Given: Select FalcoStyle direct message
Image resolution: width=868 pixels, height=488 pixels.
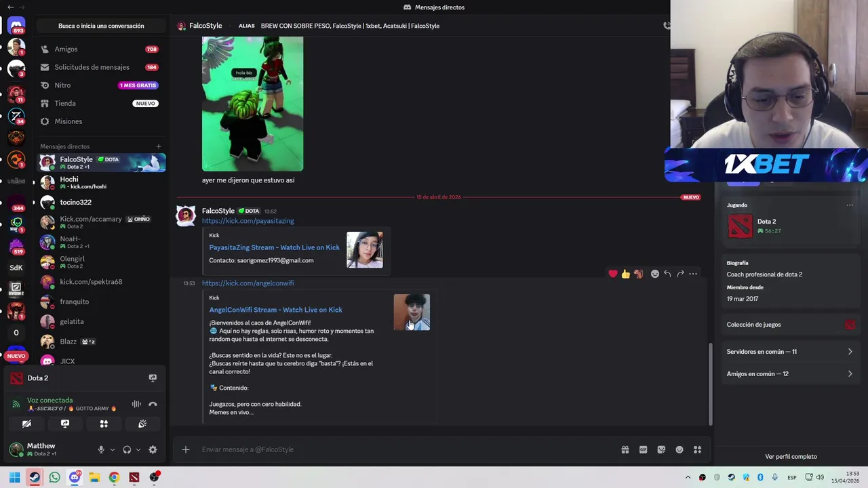Looking at the screenshot, I should click(101, 163).
